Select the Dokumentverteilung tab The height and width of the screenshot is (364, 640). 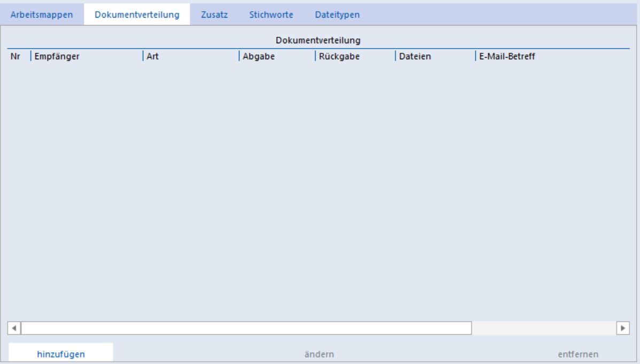pos(137,14)
